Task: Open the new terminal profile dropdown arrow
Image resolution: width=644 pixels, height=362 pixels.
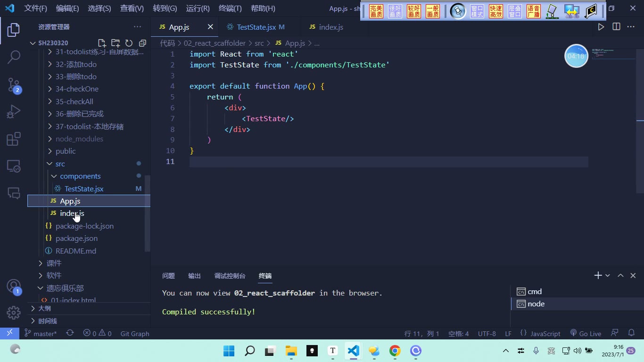Action: [608, 275]
